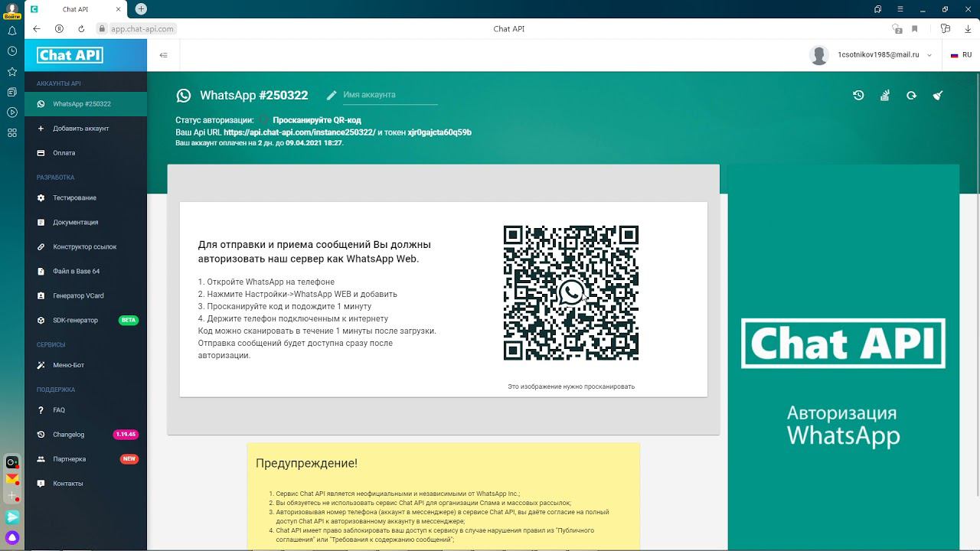Open favorites star in browser side panel

point(12,71)
